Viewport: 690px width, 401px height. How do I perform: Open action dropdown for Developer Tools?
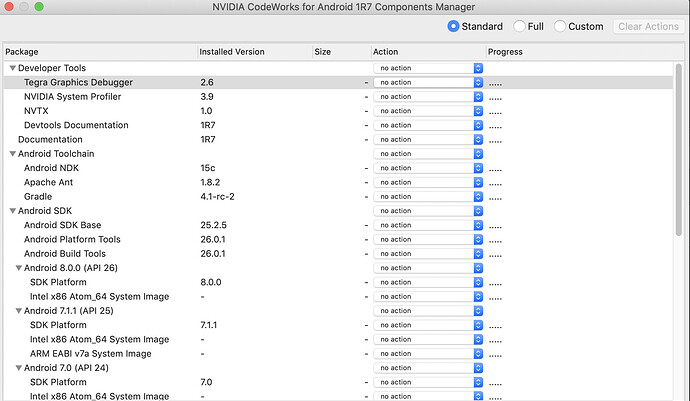pos(428,68)
